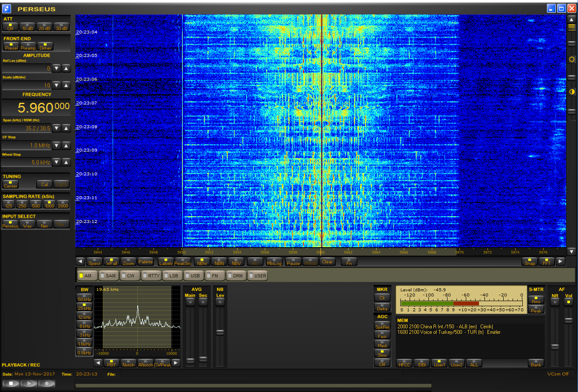578x392 pixels.
Task: Click the NB Lev slider handle
Action: (x=220, y=333)
